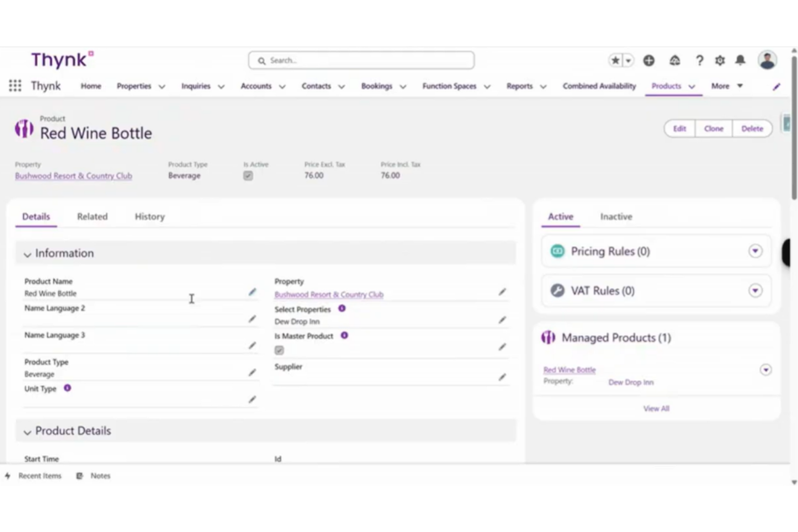Click the VAT Rules wrench icon
The image size is (798, 532).
pos(558,291)
